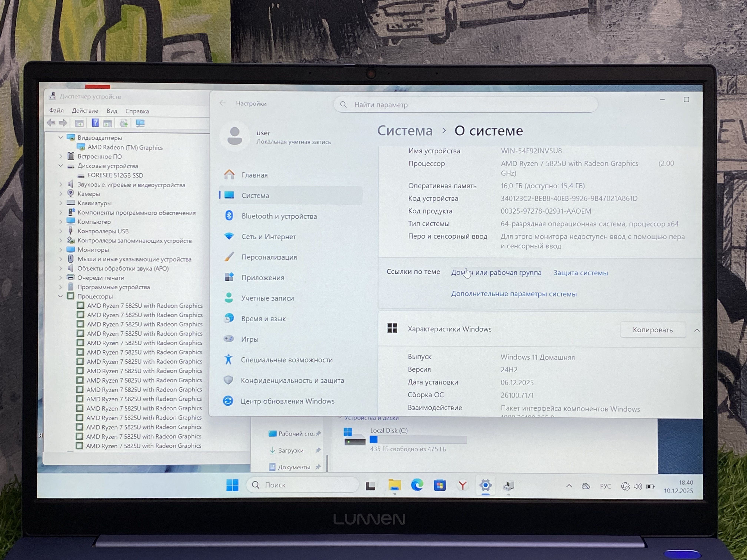Click the volume icon in system tray
The image size is (747, 560).
coord(638,486)
